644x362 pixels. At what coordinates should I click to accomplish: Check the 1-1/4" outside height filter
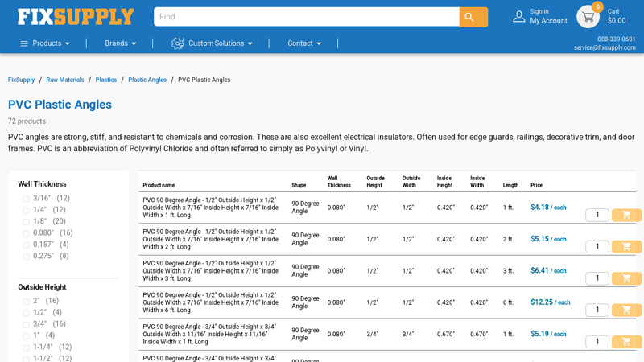click(26, 348)
